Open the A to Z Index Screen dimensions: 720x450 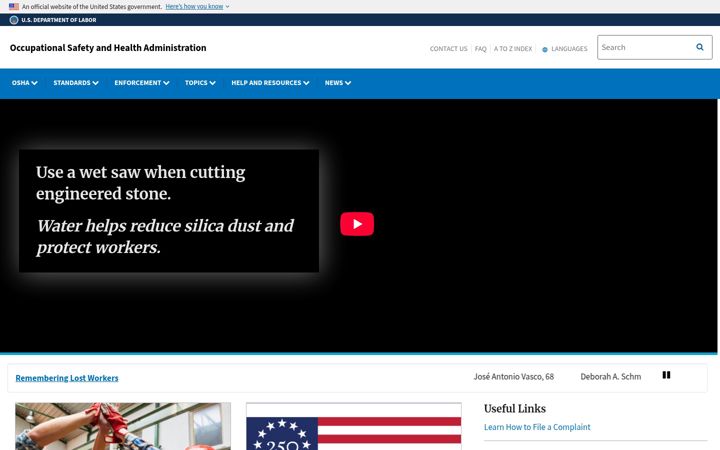pos(512,49)
